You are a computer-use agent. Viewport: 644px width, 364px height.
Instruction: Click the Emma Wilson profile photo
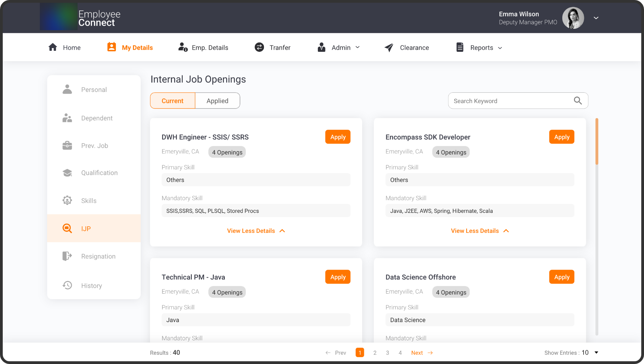tap(573, 18)
